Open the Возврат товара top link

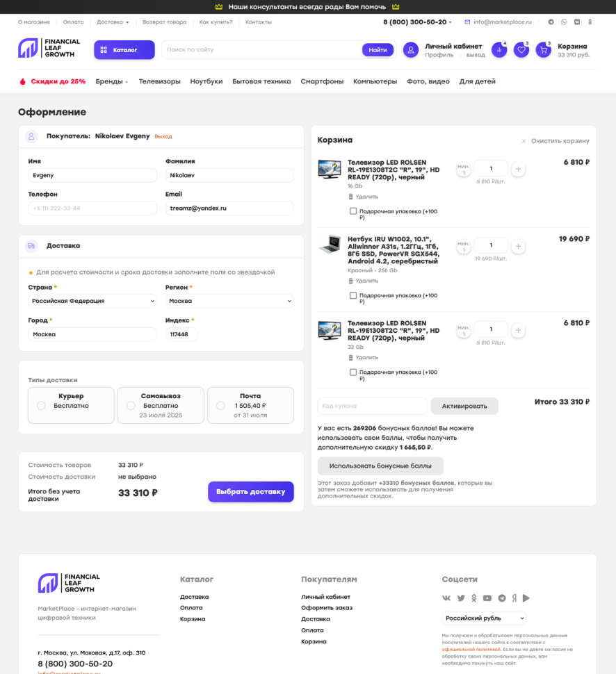164,22
